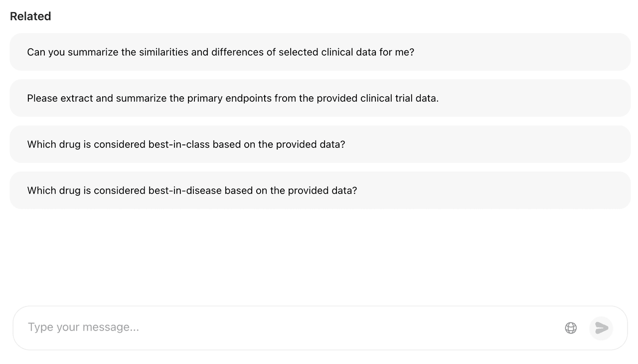Select the Related section heading
The image size is (638, 364).
pos(30,16)
